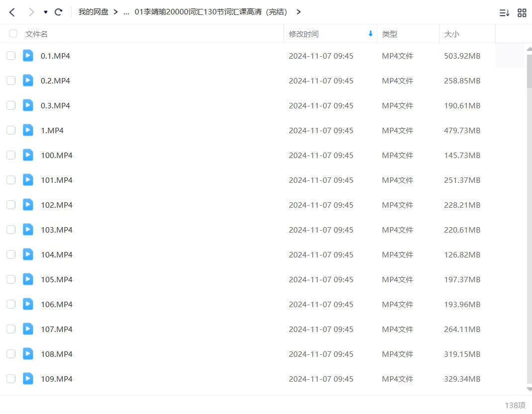This screenshot has width=532, height=414.
Task: Select checkbox for 106.MP4
Action: click(11, 304)
